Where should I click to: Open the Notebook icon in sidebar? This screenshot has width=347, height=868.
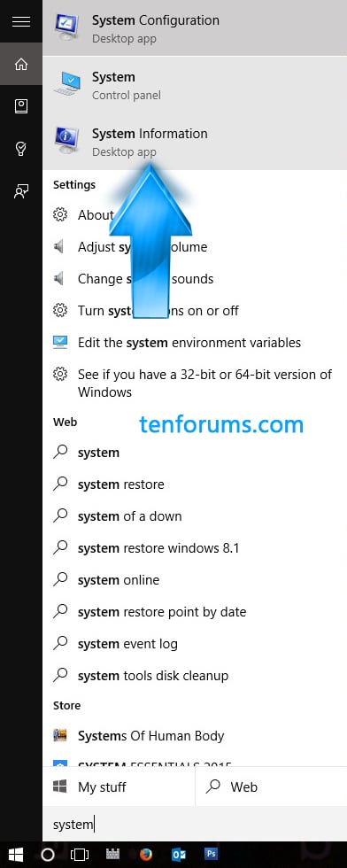coord(21,106)
